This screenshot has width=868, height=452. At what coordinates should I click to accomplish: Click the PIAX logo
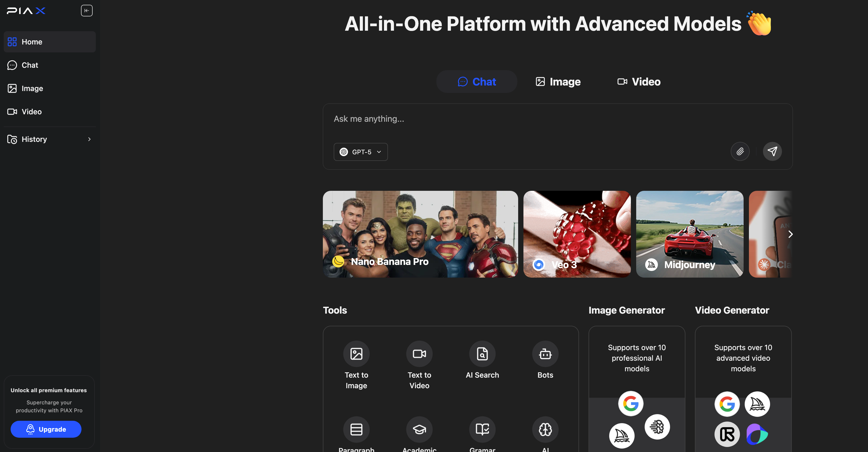pyautogui.click(x=26, y=11)
